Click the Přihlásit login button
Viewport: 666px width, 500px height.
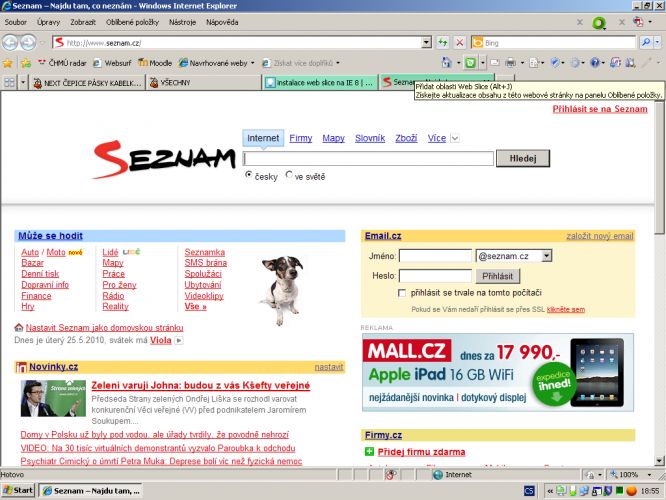pos(497,276)
